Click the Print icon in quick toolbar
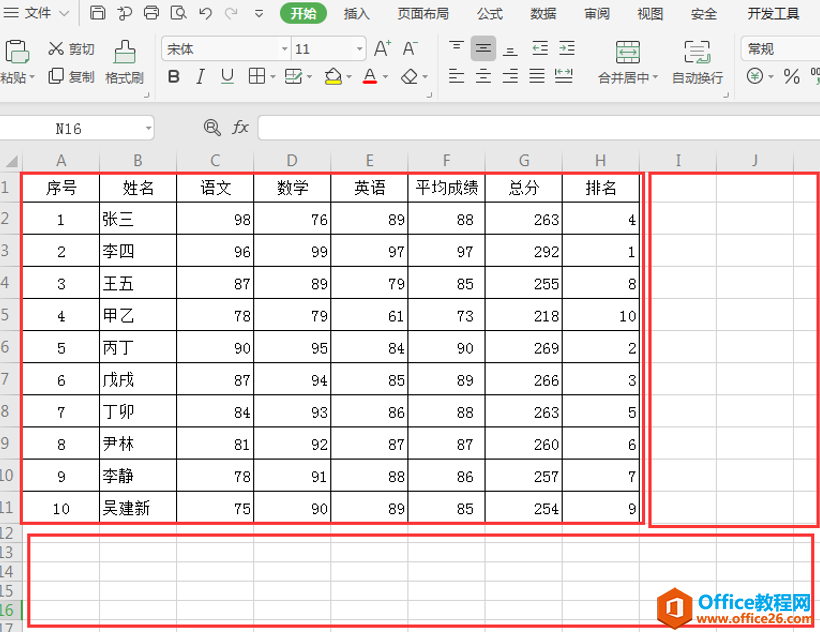820x636 pixels. [151, 13]
